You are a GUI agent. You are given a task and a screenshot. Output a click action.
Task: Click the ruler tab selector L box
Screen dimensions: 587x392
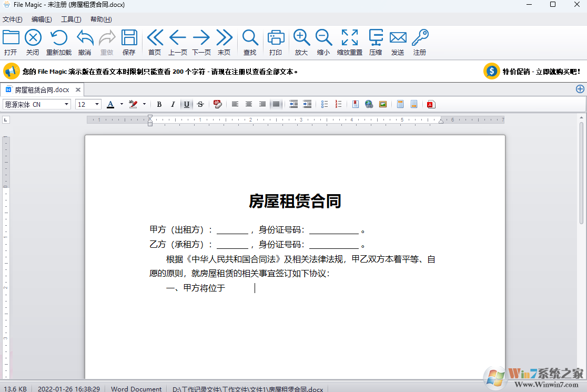tap(6, 120)
